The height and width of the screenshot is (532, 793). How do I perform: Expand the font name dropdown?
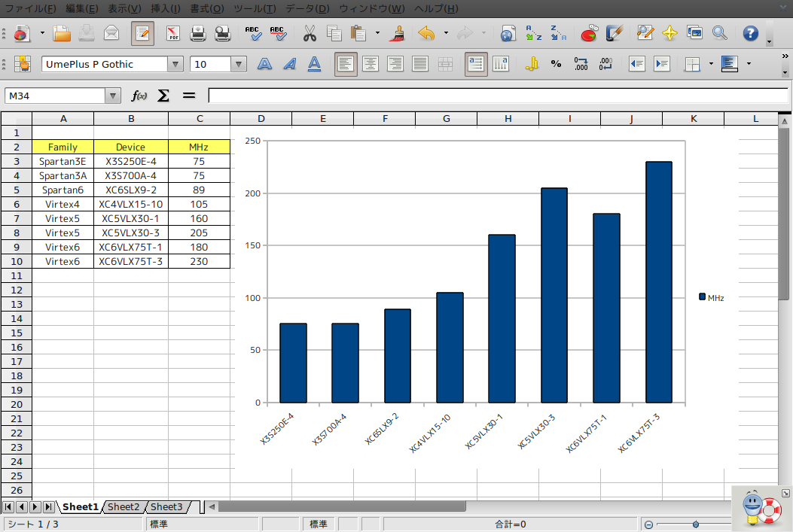click(x=175, y=64)
